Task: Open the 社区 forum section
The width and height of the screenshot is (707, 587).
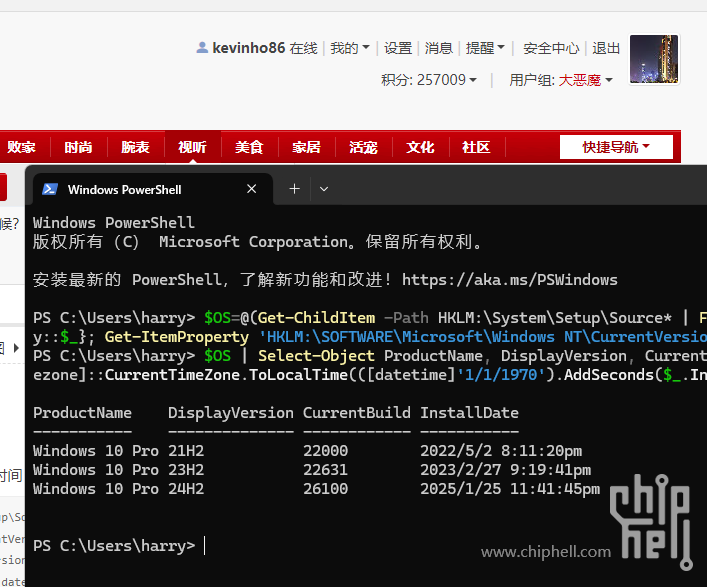Action: point(476,147)
